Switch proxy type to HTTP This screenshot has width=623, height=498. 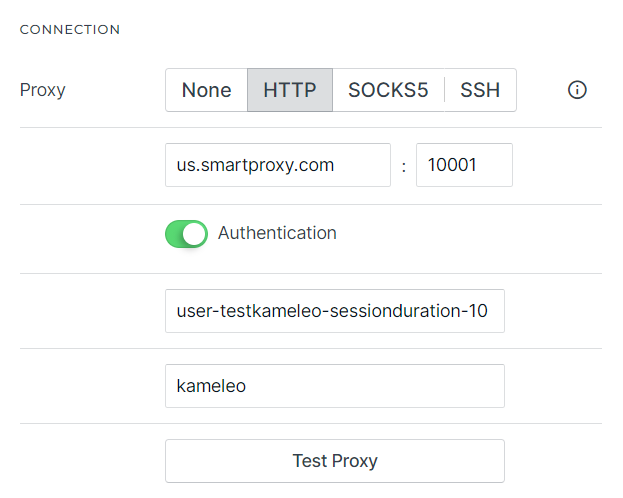pyautogui.click(x=290, y=90)
